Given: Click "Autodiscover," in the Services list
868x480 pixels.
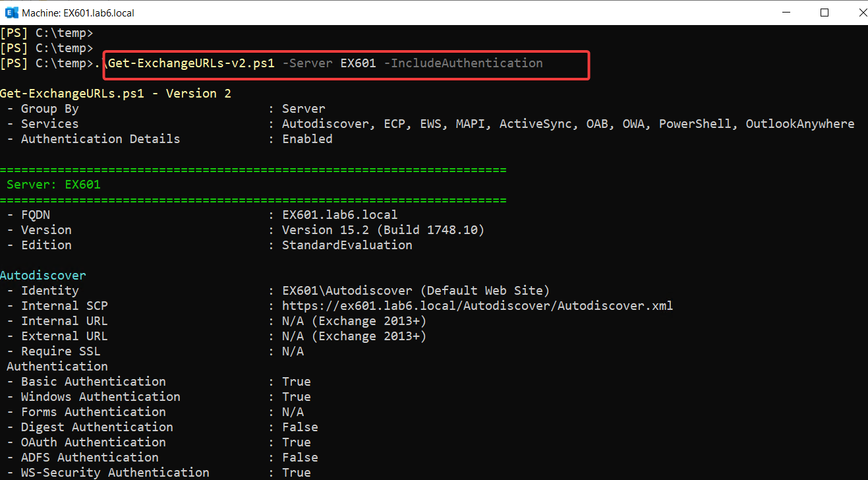Looking at the screenshot, I should [x=329, y=124].
